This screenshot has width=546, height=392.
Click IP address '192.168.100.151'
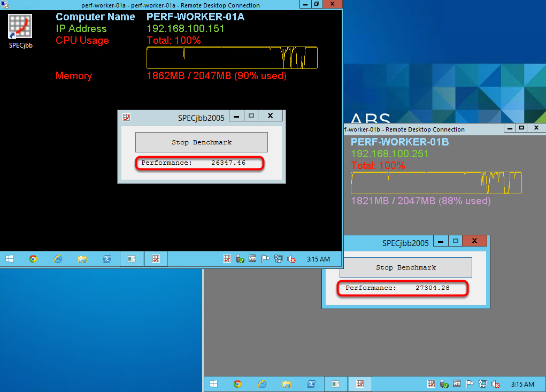185,28
